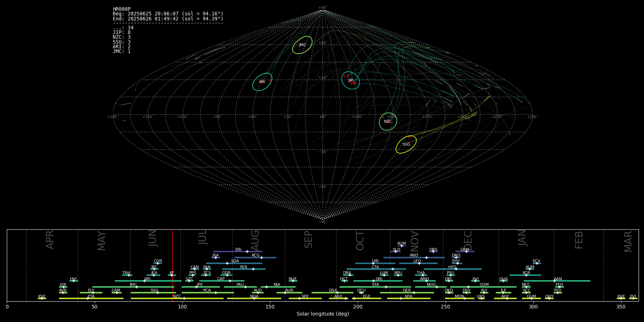Click the 'NZC: 3' count in the legend

click(122, 37)
